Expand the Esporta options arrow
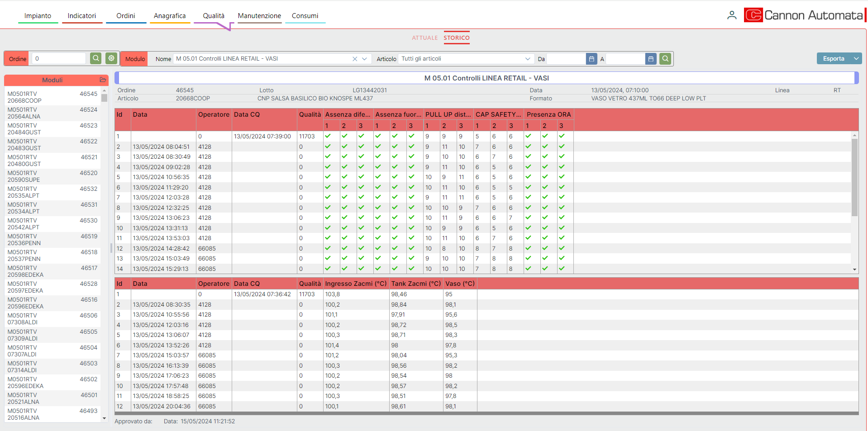 [x=856, y=59]
